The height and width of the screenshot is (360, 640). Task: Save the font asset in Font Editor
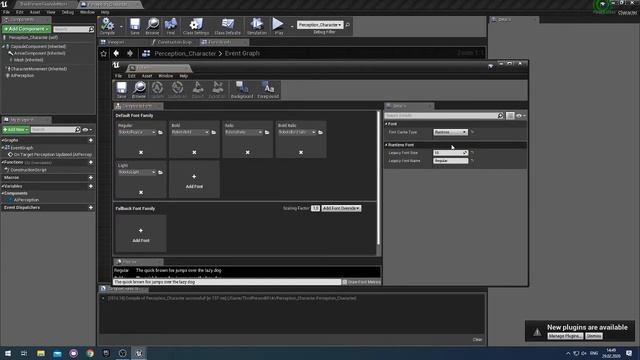coord(122,90)
